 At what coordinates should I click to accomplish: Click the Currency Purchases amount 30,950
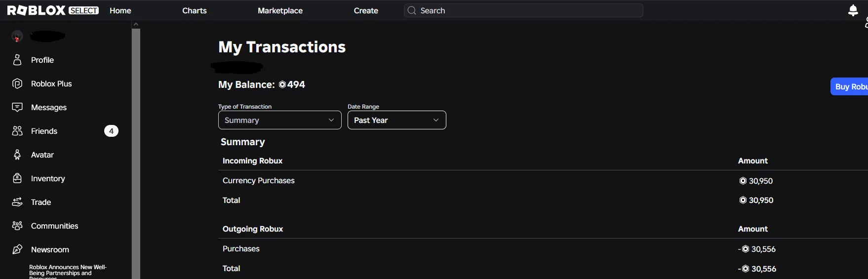pos(756,181)
